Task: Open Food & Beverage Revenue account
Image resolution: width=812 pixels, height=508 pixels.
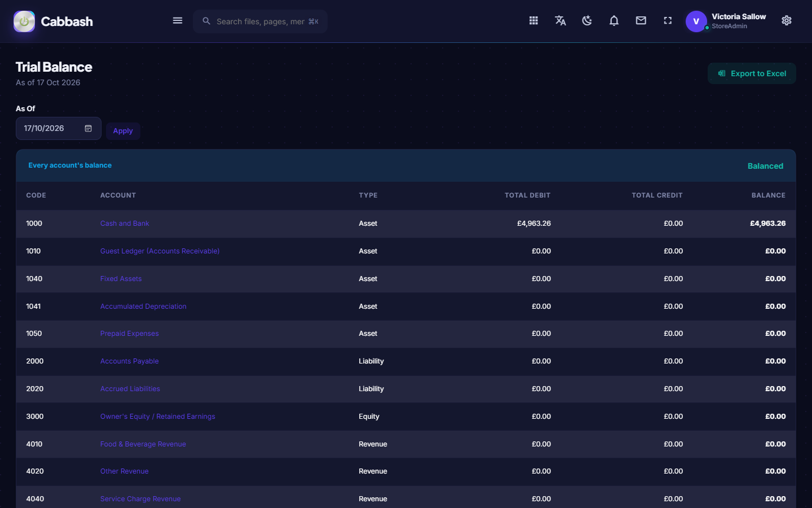Action: [x=143, y=444]
